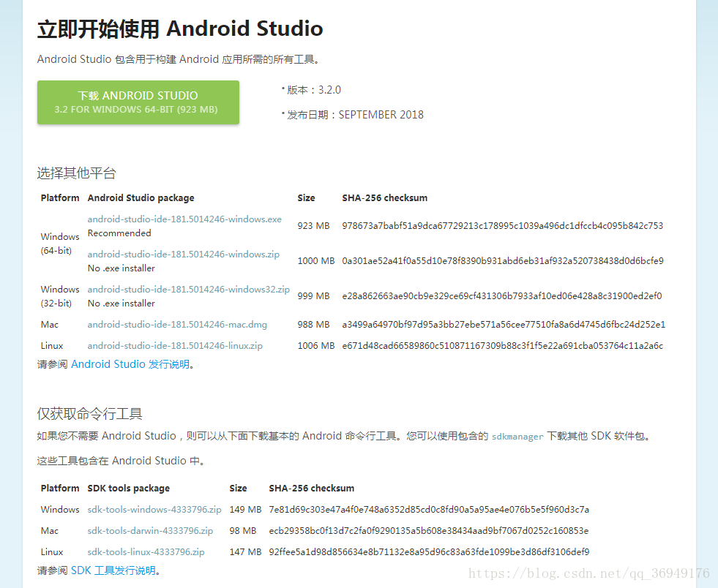Click the Recommended label under windows.exe
The width and height of the screenshot is (718, 588).
click(119, 233)
